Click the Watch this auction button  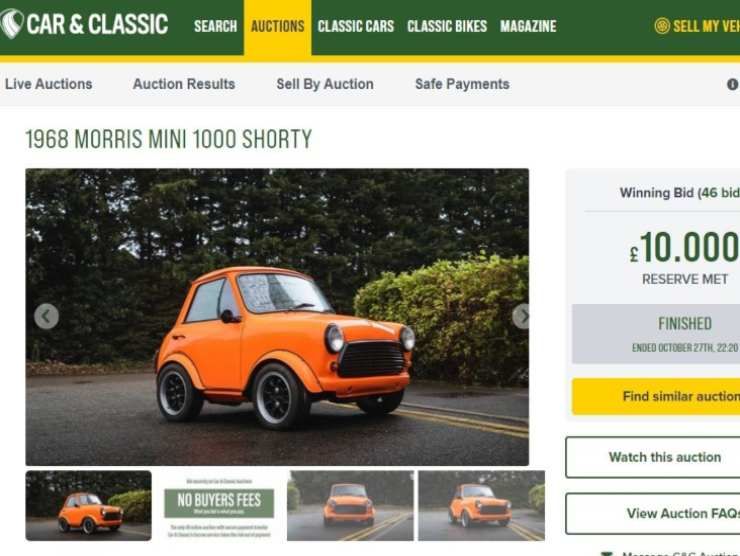tap(653, 457)
